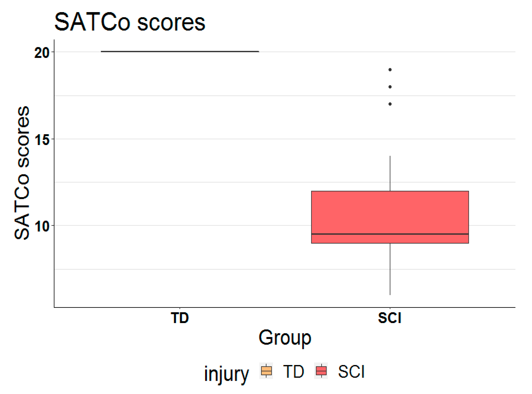Click the TD x-axis category label

(180, 318)
